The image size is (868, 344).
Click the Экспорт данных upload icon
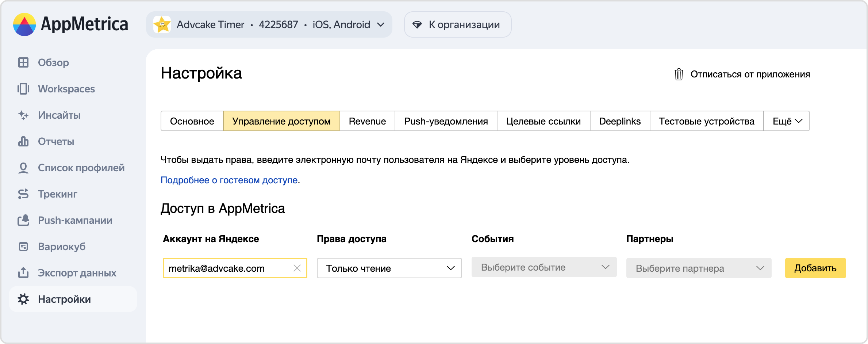tap(23, 272)
